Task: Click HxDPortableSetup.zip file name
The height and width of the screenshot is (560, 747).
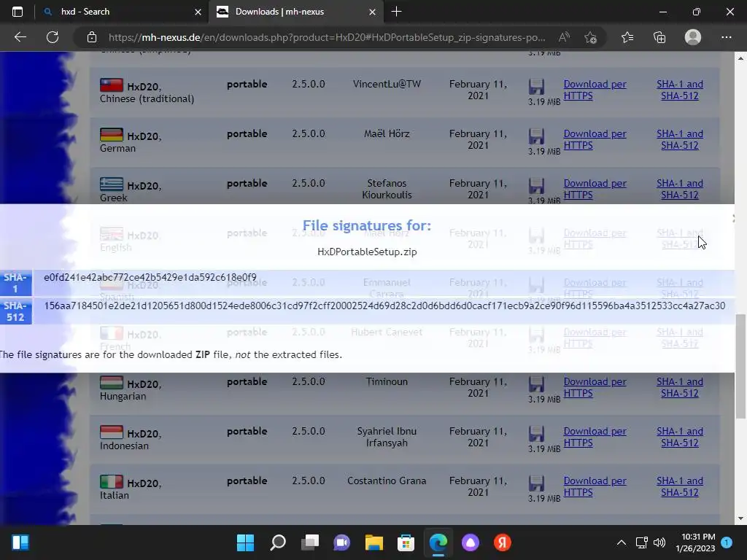Action: pyautogui.click(x=367, y=252)
